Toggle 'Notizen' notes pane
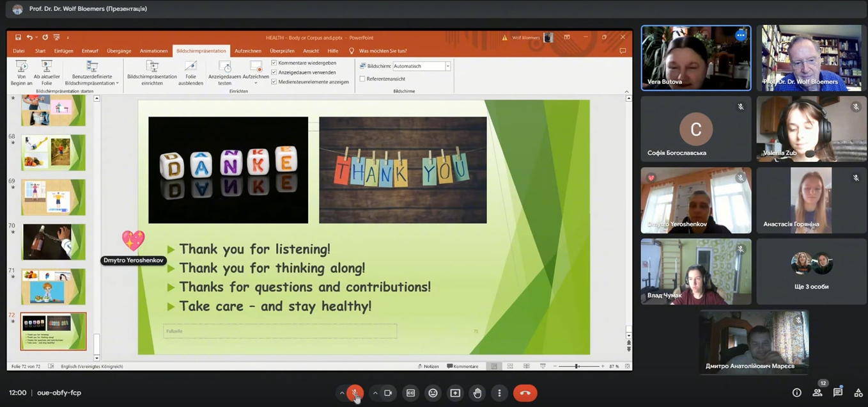868x407 pixels. [428, 367]
